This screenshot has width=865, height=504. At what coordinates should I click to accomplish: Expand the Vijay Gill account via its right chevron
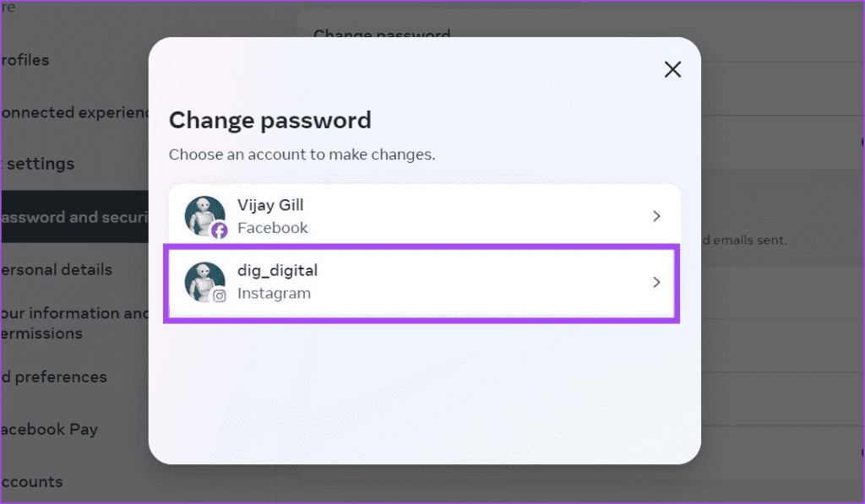point(656,216)
